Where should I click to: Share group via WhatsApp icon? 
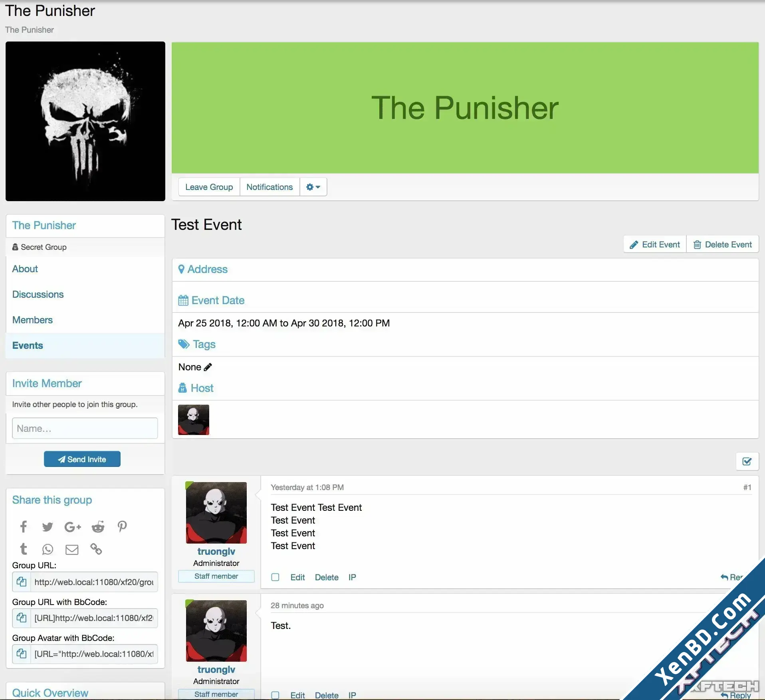tap(48, 550)
